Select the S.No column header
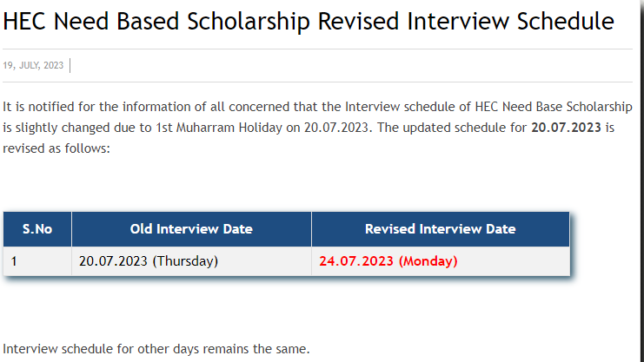 [x=37, y=229]
